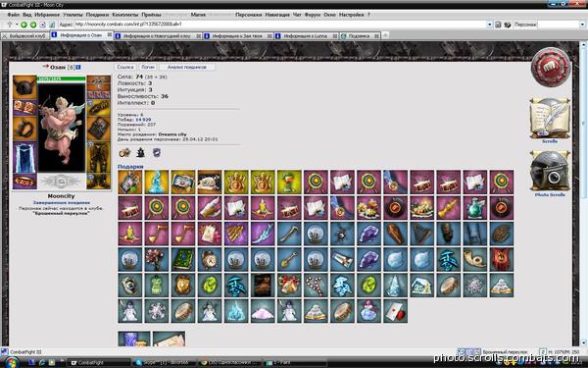588x368 pixels.
Task: Switch to the Бойцовский клуб tab
Action: [24, 36]
